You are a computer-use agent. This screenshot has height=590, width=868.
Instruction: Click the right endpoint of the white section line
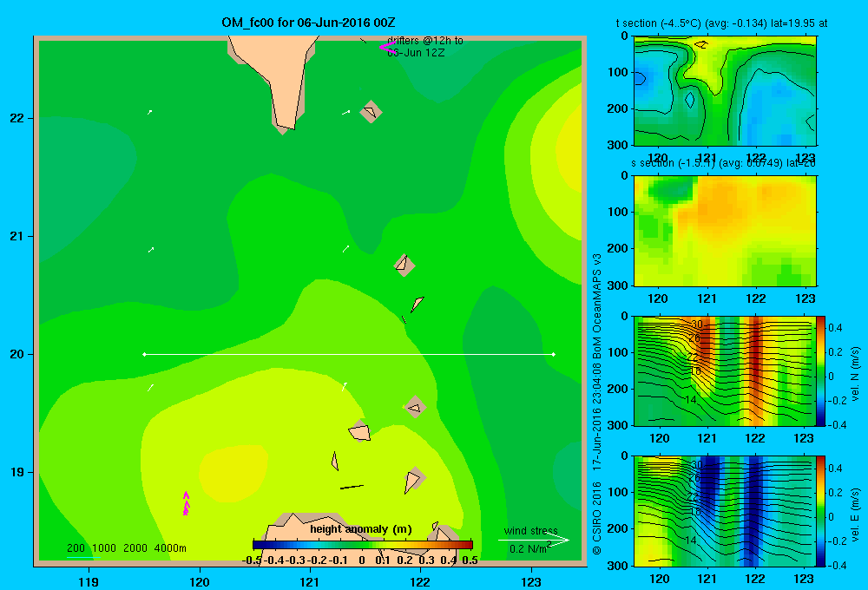pos(554,354)
